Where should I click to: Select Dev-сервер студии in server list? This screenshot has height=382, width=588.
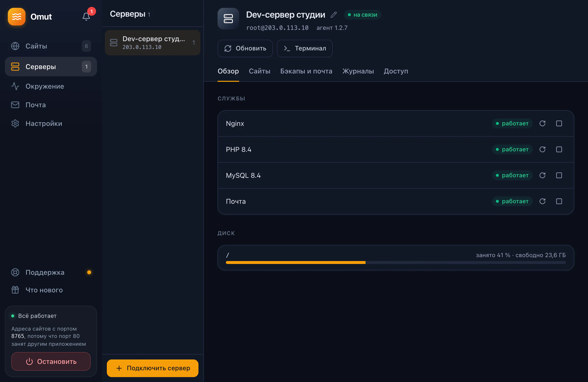point(152,42)
